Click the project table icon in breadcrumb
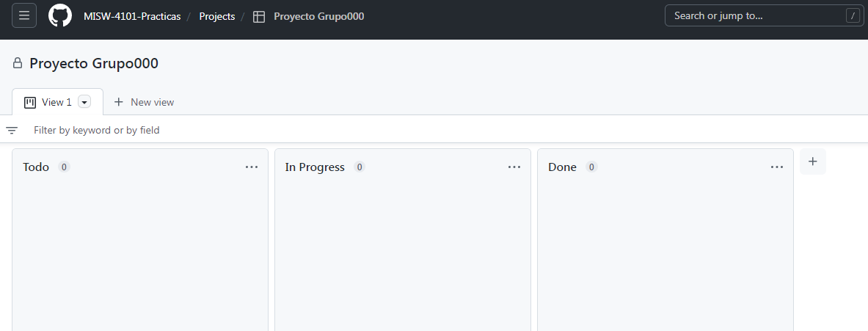Screen dimensions: 868x331 pos(259,17)
